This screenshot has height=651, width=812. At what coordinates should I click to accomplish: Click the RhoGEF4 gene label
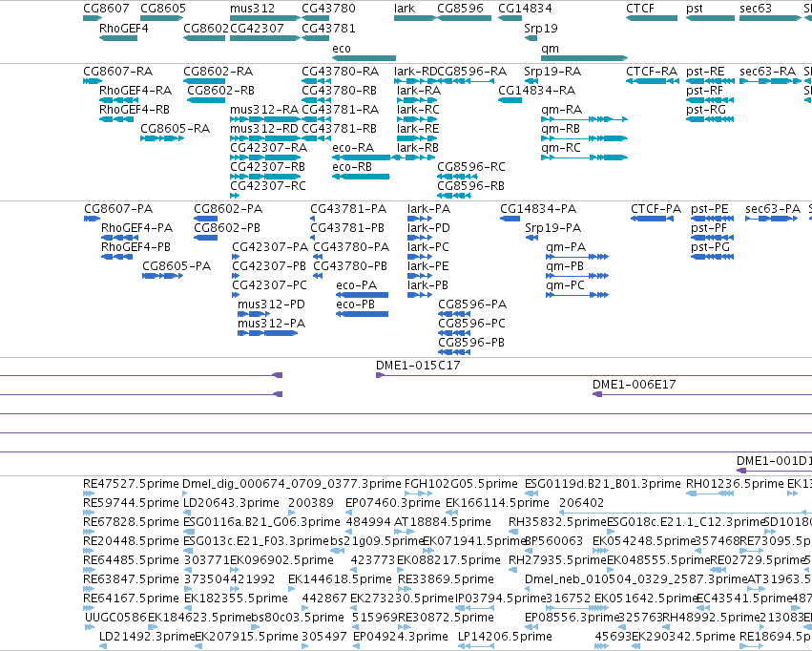coord(123,29)
